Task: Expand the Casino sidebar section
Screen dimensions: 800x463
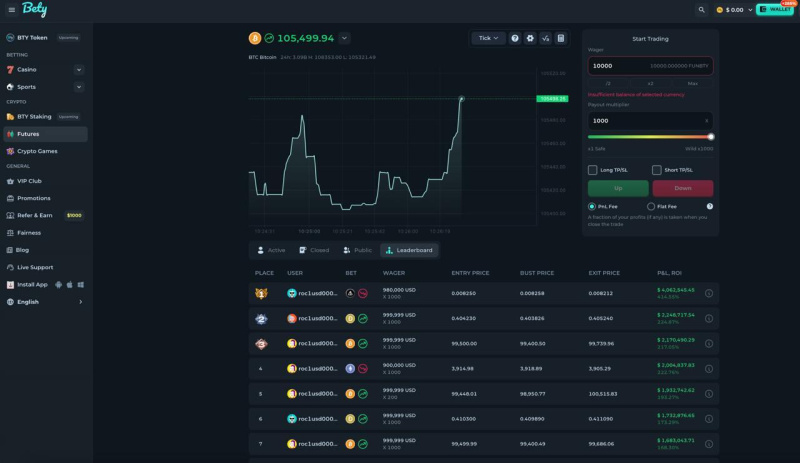Action: tap(79, 69)
